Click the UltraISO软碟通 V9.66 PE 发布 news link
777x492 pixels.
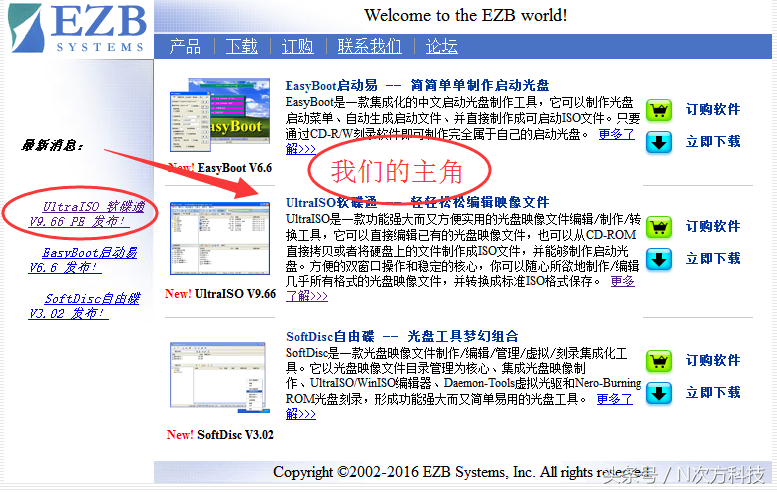(x=87, y=214)
